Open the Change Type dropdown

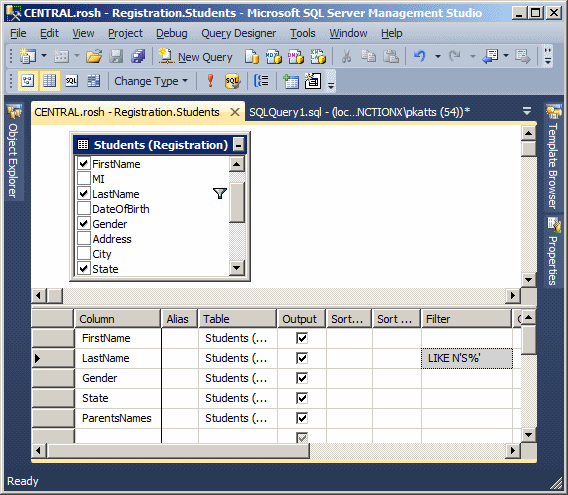point(151,81)
